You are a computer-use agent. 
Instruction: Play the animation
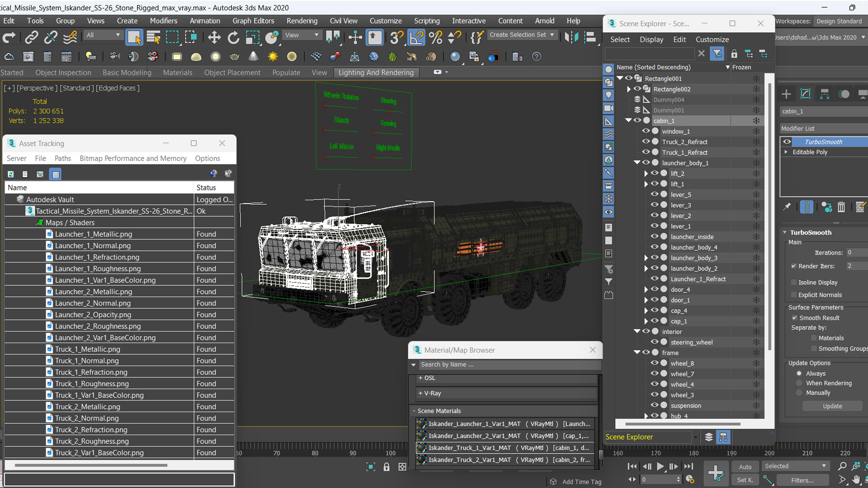[660, 466]
